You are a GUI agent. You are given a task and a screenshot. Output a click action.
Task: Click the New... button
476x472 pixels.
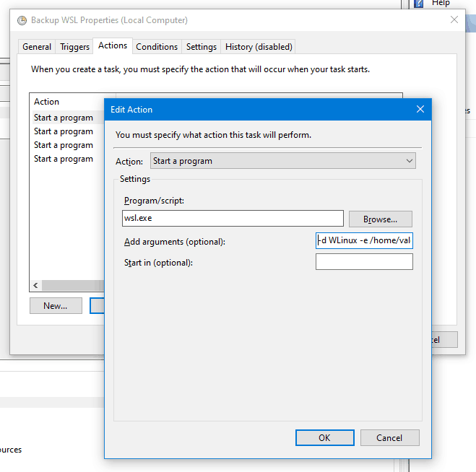(x=56, y=305)
